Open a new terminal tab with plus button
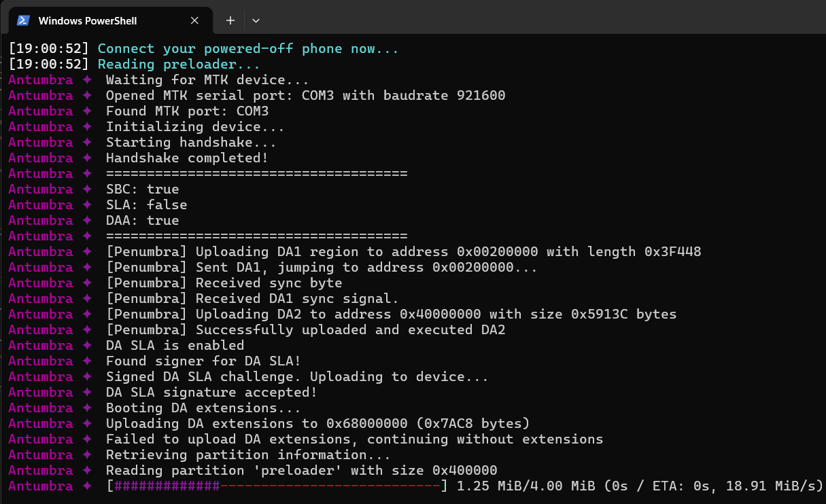This screenshot has width=826, height=504. 230,20
